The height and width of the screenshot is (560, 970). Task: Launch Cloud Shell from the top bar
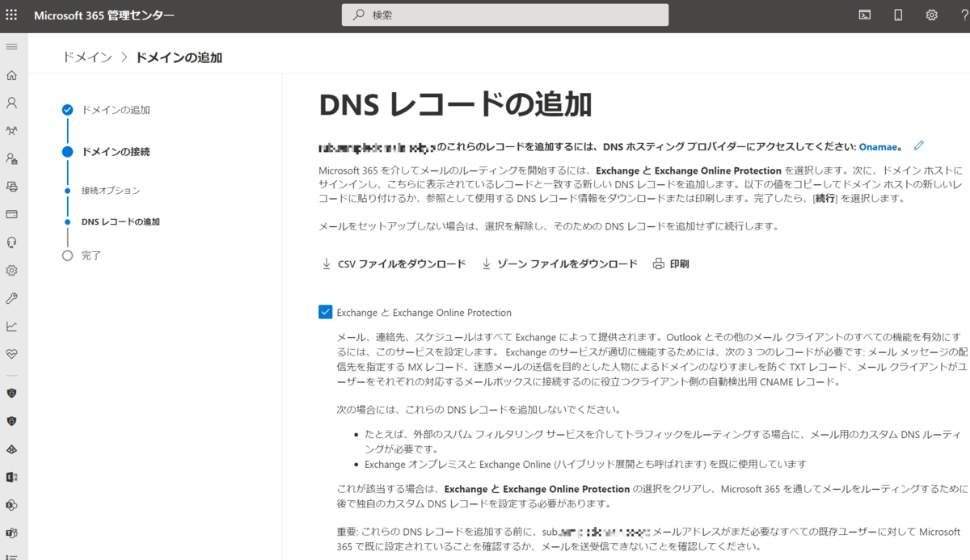864,15
